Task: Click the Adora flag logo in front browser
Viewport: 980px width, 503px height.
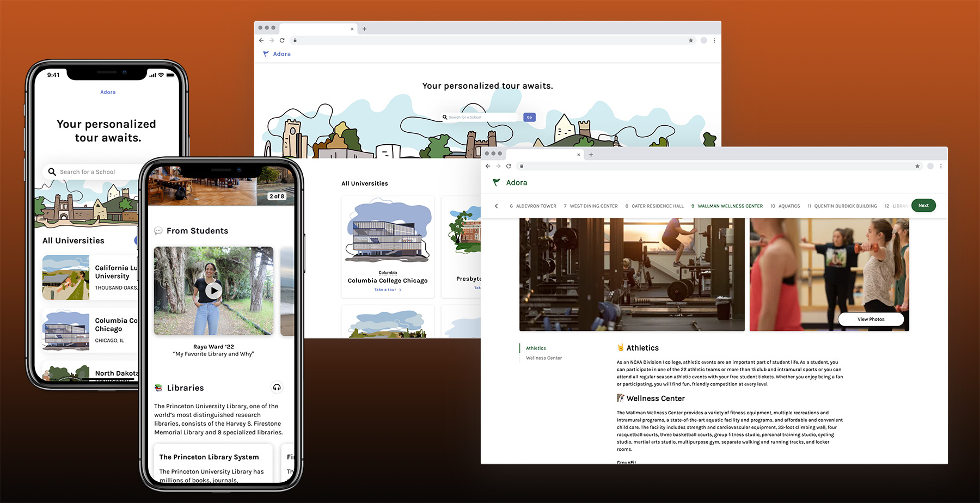Action: (496, 183)
